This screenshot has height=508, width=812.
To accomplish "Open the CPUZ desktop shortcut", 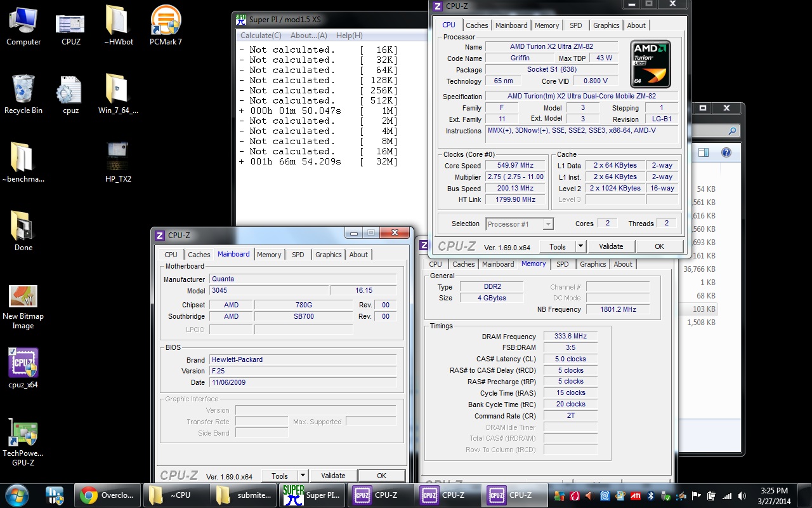I will click(x=70, y=27).
